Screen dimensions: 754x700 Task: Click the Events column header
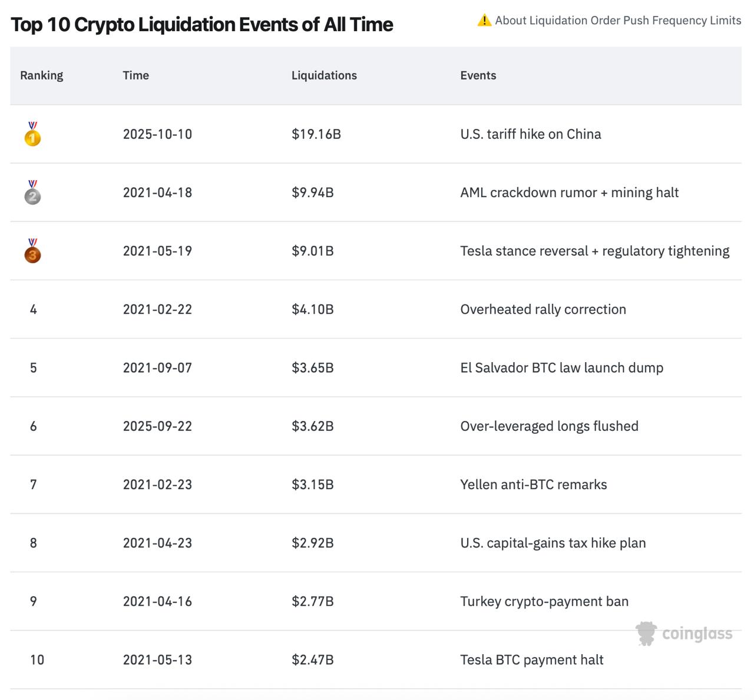(x=478, y=75)
